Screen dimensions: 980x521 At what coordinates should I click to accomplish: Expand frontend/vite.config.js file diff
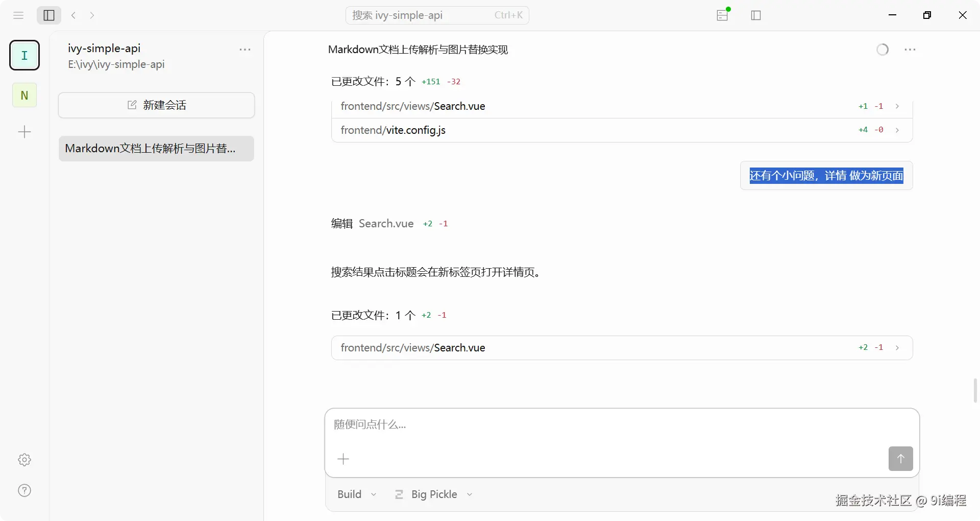(622, 130)
